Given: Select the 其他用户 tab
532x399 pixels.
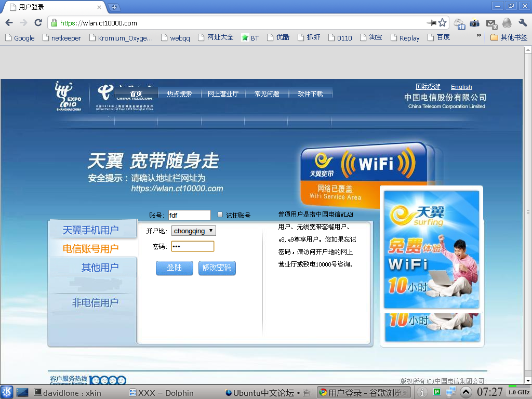Looking at the screenshot, I should point(93,267).
